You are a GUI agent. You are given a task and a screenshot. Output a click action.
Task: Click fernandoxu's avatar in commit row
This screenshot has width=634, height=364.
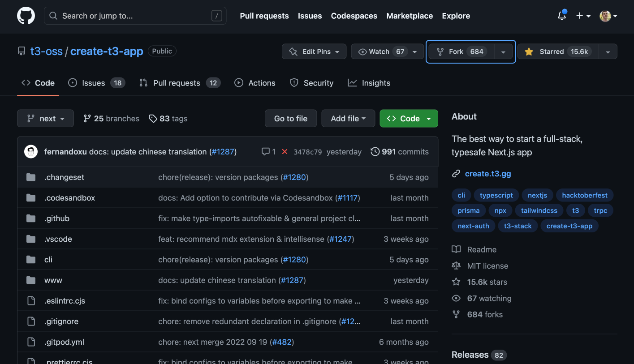[x=31, y=152]
